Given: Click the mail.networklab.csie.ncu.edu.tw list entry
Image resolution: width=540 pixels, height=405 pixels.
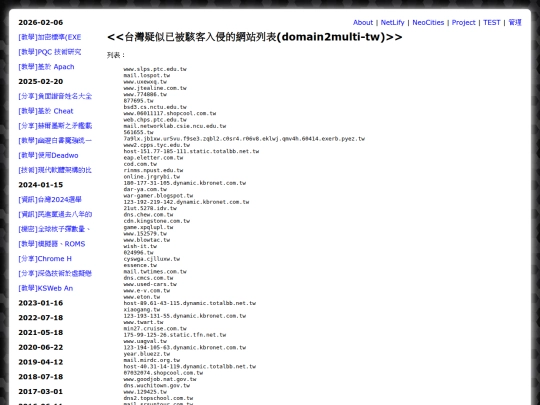Looking at the screenshot, I should pyautogui.click(x=175, y=126).
